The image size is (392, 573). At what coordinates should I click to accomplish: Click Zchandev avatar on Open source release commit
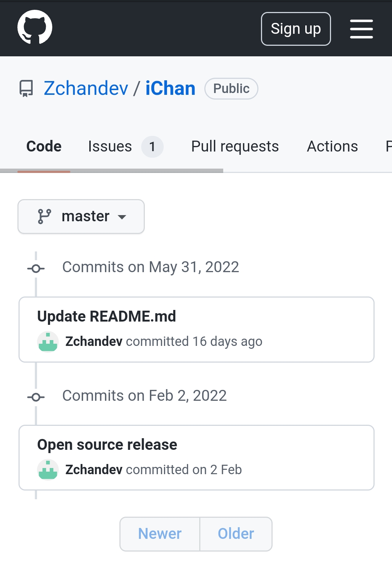[48, 470]
